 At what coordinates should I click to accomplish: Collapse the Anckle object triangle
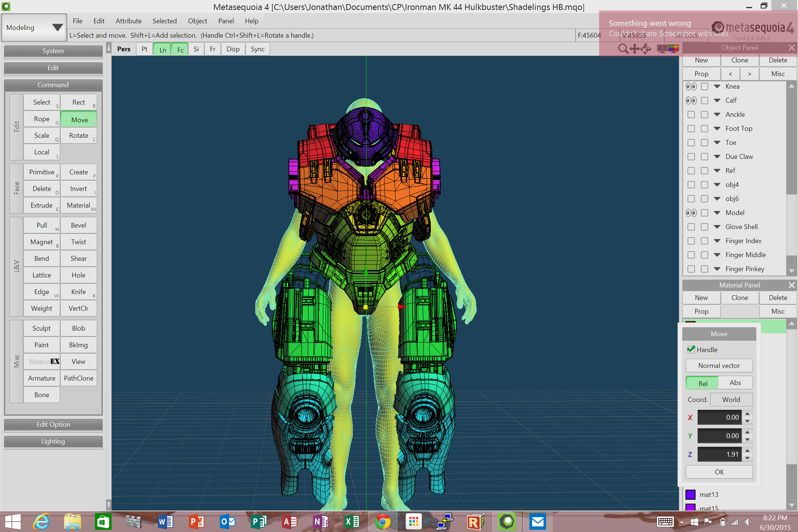tap(717, 115)
